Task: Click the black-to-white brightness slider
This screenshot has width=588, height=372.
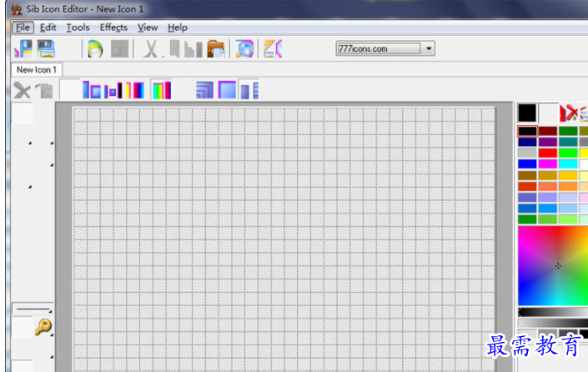Action: [x=553, y=313]
